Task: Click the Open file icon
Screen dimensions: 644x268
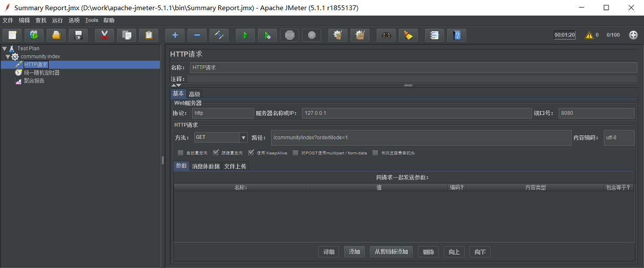Action: [56, 35]
